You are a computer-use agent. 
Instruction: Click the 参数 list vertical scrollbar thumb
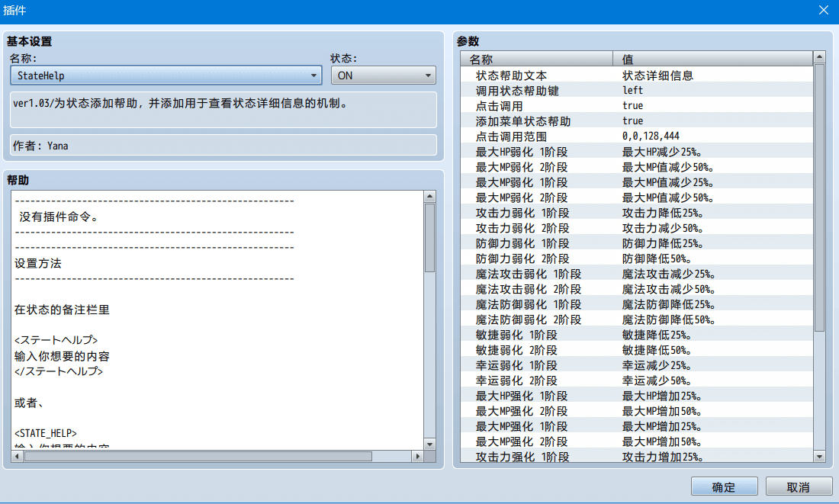[x=819, y=198]
